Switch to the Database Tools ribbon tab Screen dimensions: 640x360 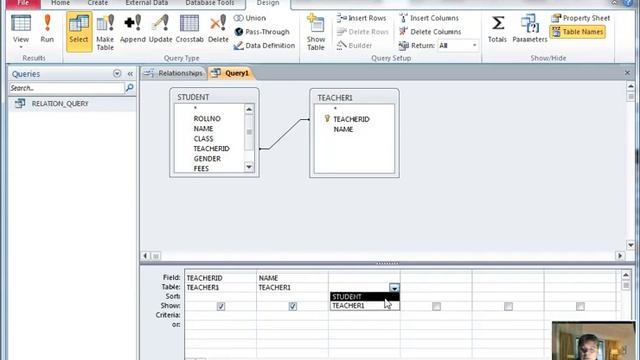click(x=210, y=3)
